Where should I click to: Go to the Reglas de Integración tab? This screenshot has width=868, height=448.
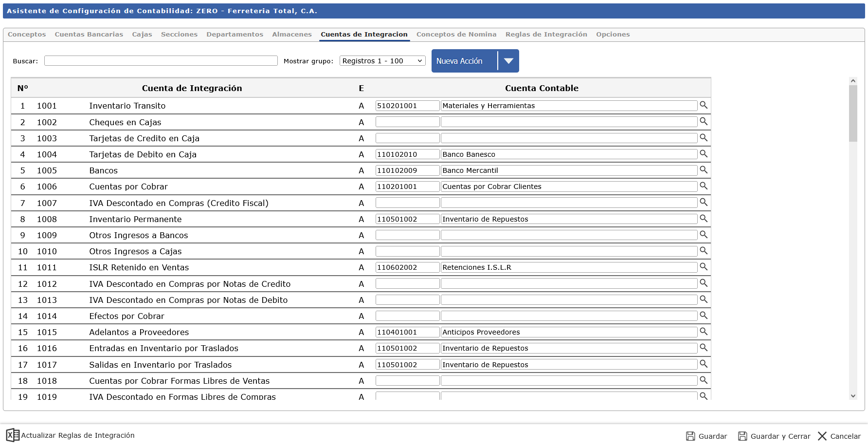click(546, 34)
